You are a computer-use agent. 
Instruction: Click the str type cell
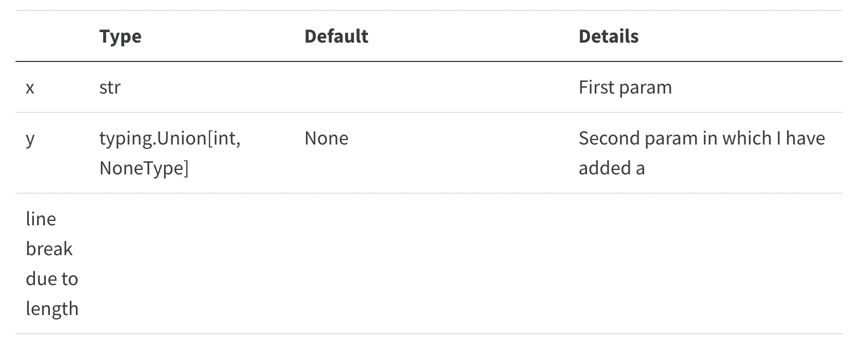[110, 87]
